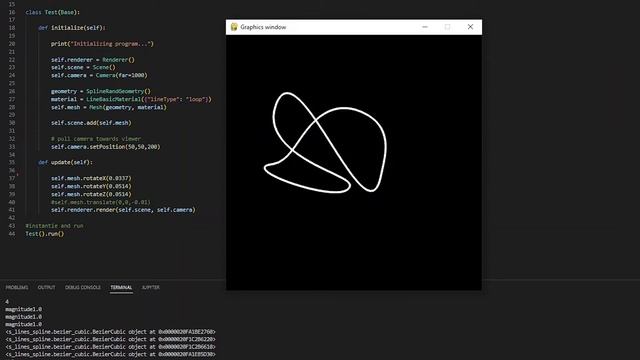Click BezierCubic object line ending 0x0000020F1C2B6610
The width and height of the screenshot is (640, 360).
coord(110,347)
